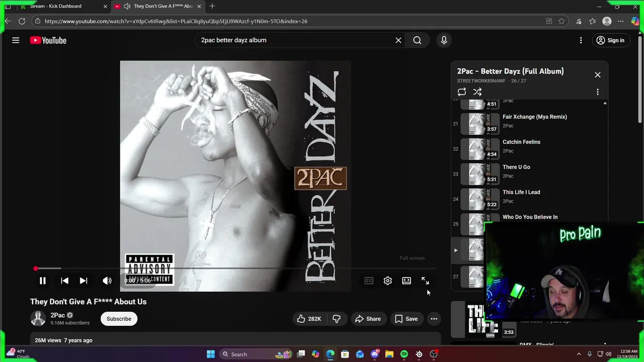Image resolution: width=644 pixels, height=362 pixels.
Task: Click the Sign in button
Action: [610, 40]
